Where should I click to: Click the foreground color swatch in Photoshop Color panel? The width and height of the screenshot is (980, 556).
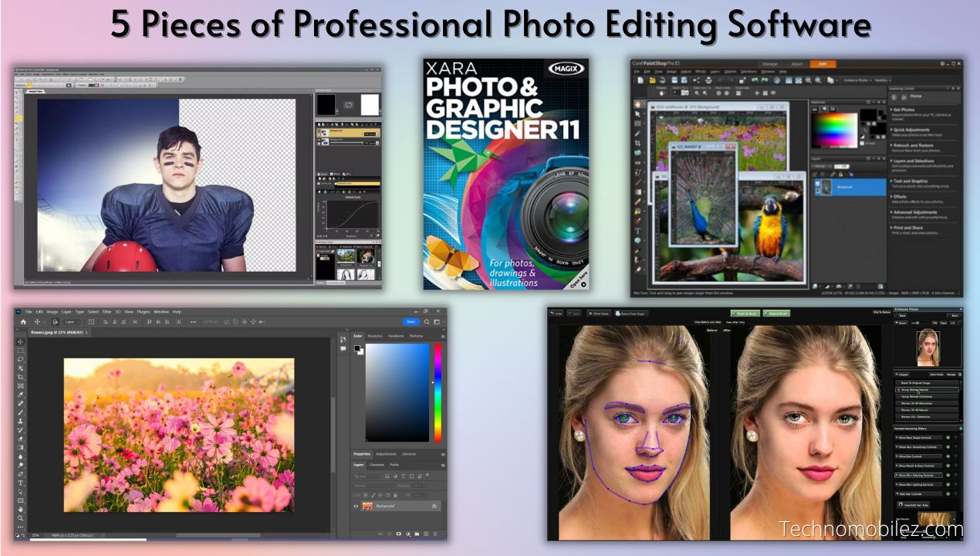[x=357, y=348]
